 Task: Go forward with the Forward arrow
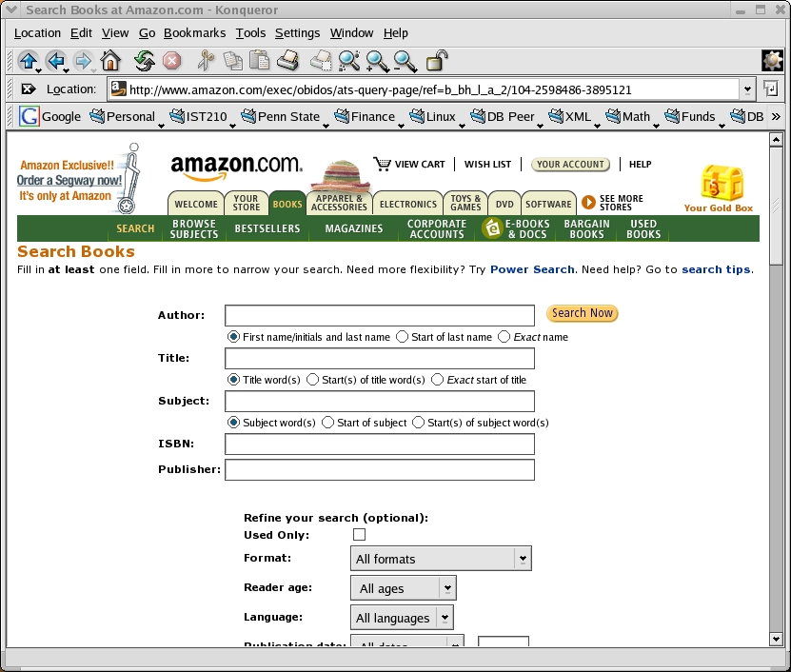[x=83, y=61]
